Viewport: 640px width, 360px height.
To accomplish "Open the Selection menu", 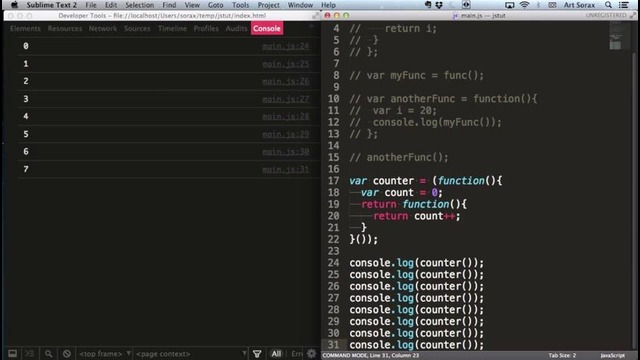I will click(x=140, y=5).
